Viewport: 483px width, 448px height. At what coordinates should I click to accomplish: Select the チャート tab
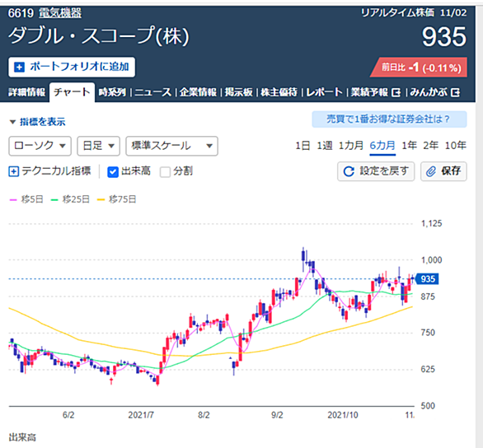click(x=72, y=92)
